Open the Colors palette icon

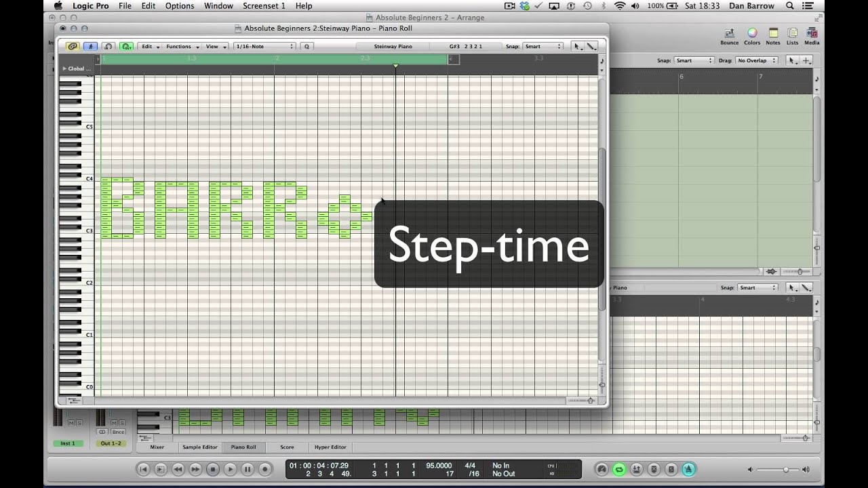(752, 37)
